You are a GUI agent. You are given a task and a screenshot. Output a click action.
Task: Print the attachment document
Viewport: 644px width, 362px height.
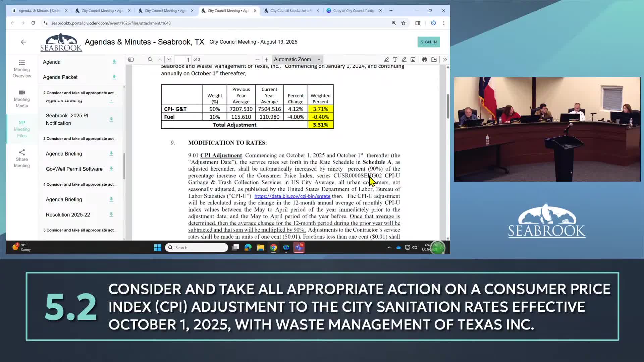pyautogui.click(x=424, y=59)
